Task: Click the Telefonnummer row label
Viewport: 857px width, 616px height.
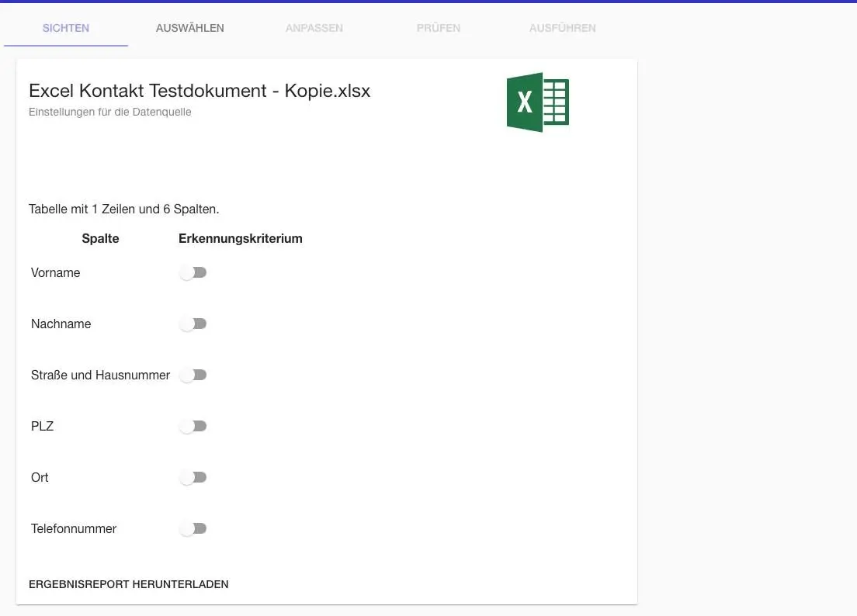Action: tap(73, 528)
